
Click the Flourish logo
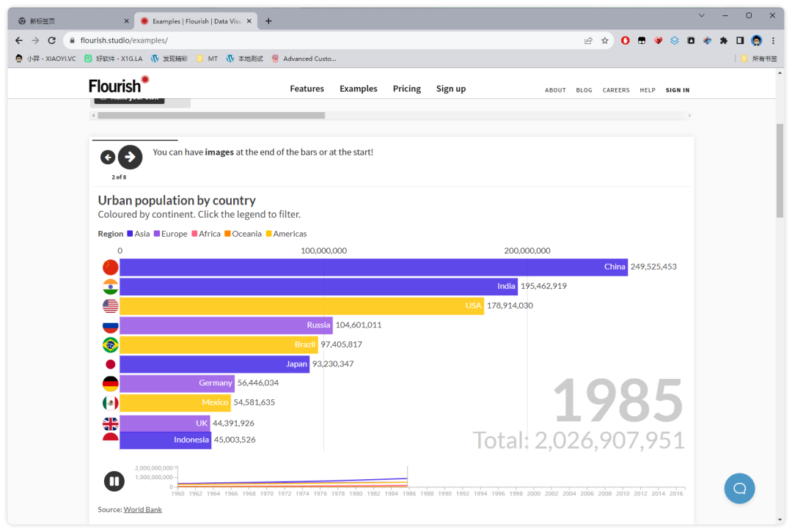119,85
